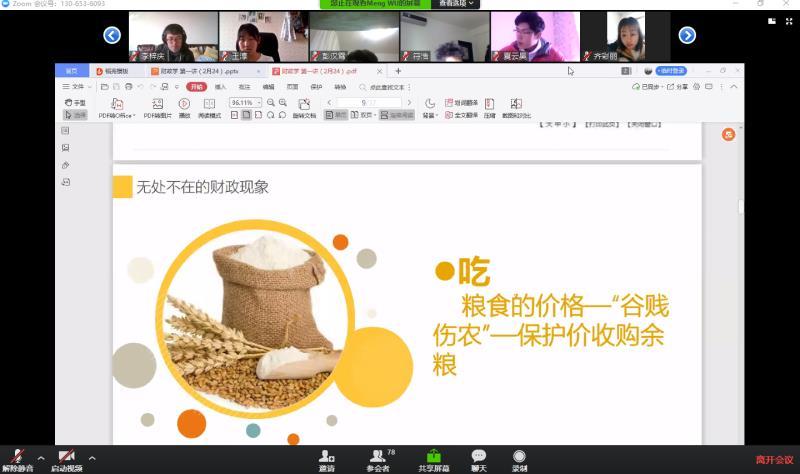Start video in Zoom toolbar

[66, 460]
